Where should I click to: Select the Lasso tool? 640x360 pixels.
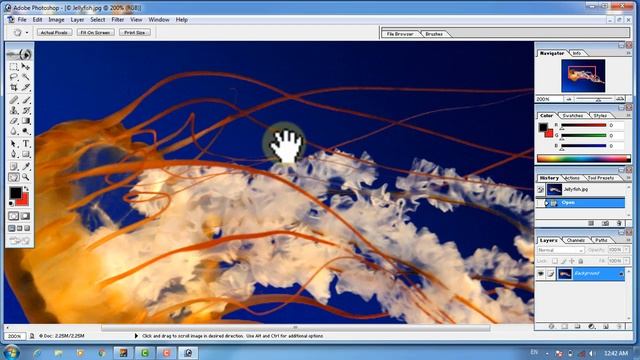[x=13, y=77]
